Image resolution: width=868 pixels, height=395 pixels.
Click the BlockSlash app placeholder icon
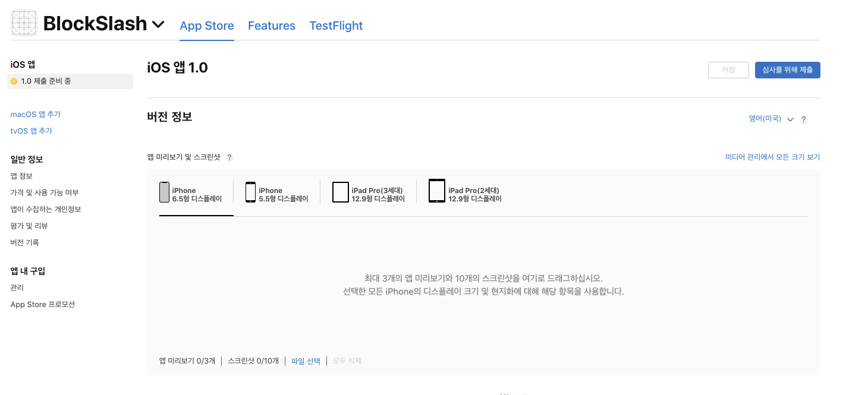click(x=24, y=23)
